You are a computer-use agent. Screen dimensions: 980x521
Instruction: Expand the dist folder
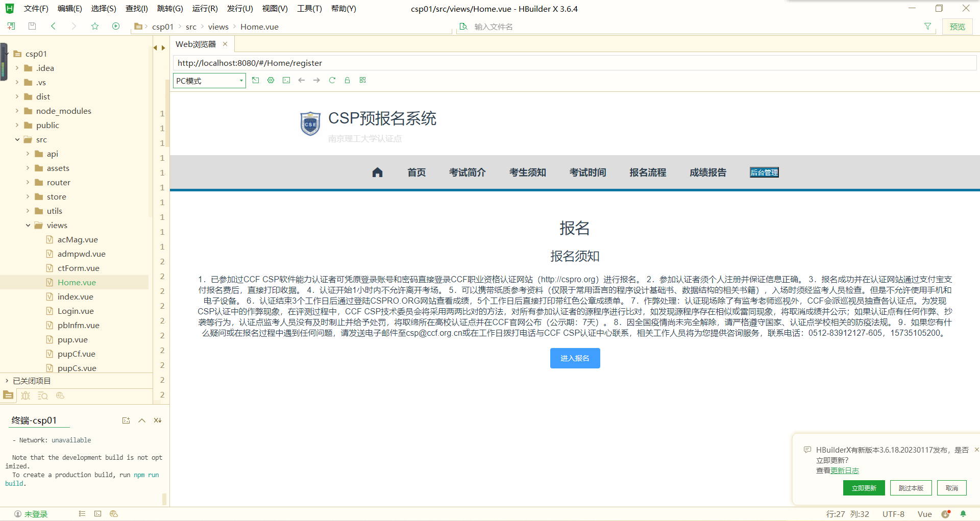point(17,96)
